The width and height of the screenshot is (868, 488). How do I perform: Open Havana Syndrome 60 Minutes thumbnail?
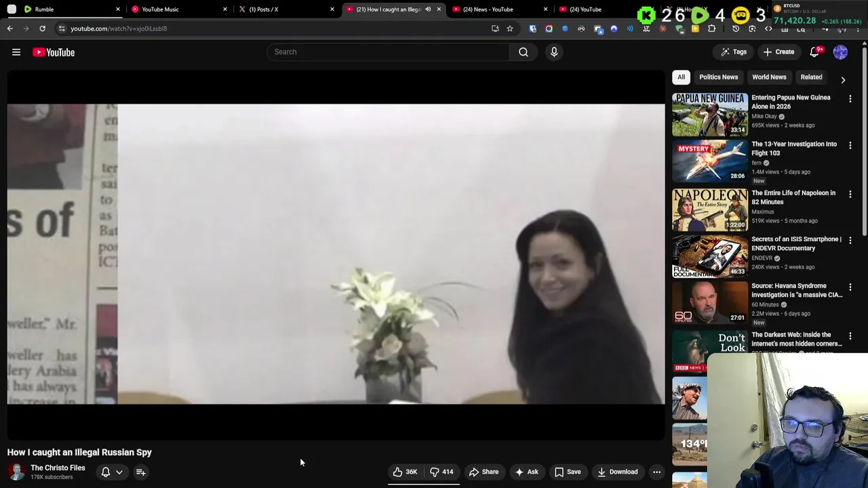[710, 303]
